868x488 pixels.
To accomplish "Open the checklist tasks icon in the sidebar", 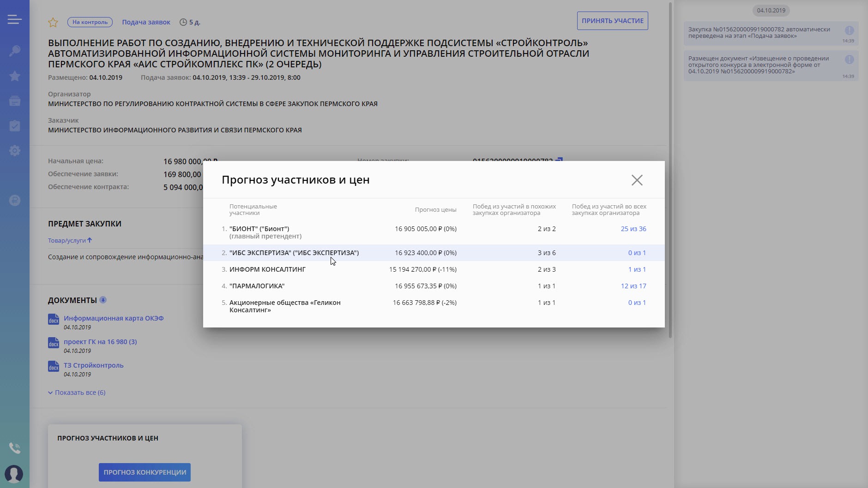I will 15,126.
